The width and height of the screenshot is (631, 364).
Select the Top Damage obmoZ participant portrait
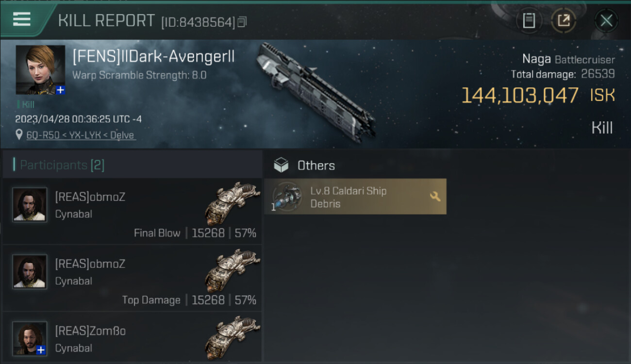[x=30, y=272]
